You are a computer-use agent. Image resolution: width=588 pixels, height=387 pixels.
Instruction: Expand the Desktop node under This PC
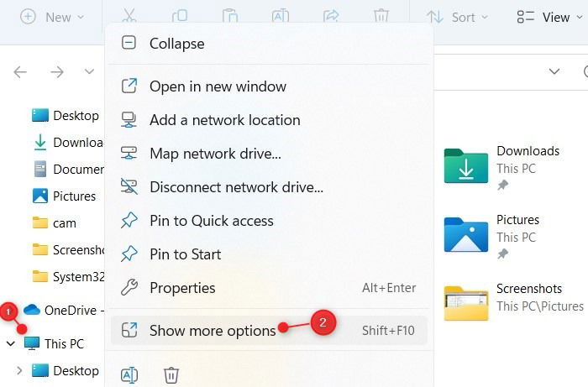click(19, 370)
